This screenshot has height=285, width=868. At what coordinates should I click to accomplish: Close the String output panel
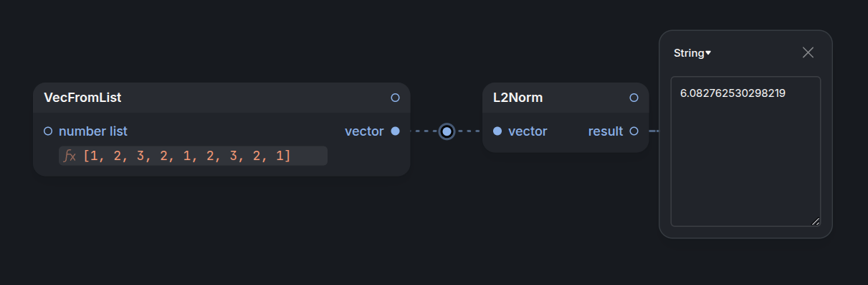point(808,52)
